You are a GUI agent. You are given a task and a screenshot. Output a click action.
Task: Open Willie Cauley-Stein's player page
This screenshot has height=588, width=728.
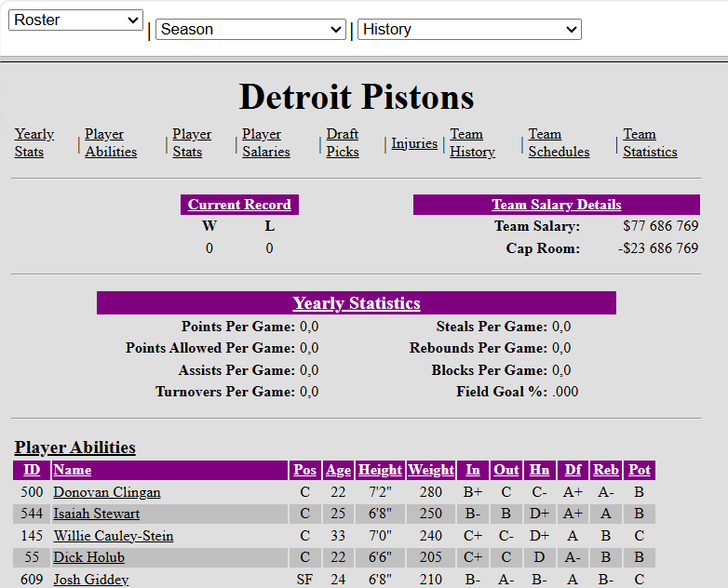(x=114, y=536)
